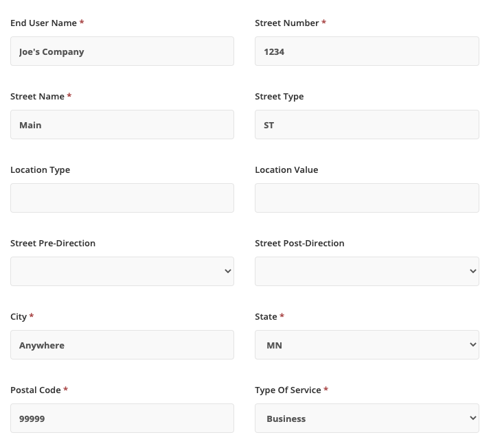This screenshot has height=448, width=491.
Task: Click the "End User Name" label text
Action: [x=43, y=23]
